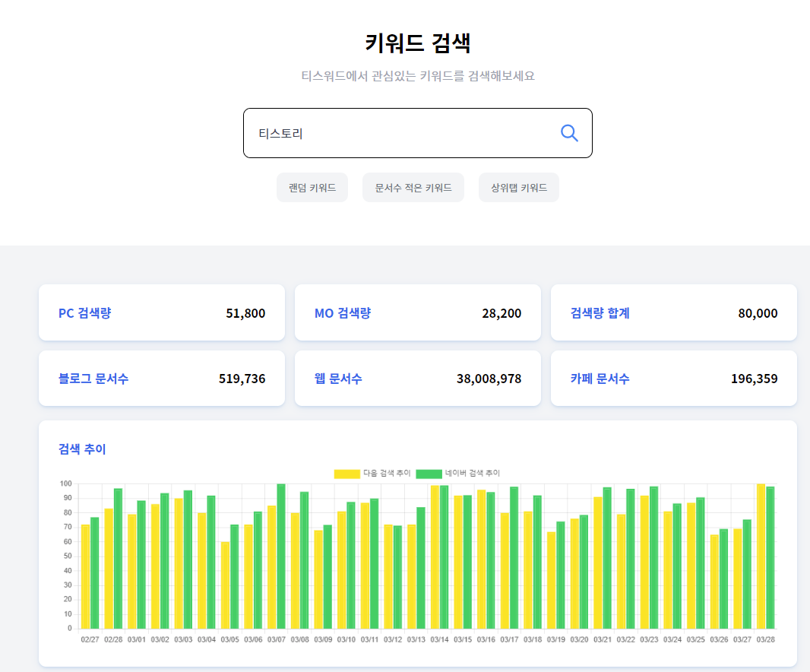Select the MO 검색량 label

click(x=343, y=313)
